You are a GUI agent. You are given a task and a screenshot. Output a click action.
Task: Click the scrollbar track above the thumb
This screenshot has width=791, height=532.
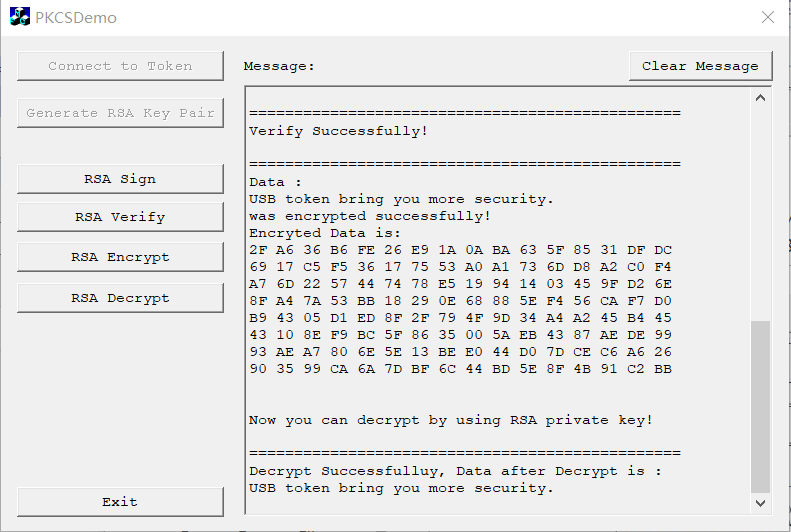click(x=760, y=214)
